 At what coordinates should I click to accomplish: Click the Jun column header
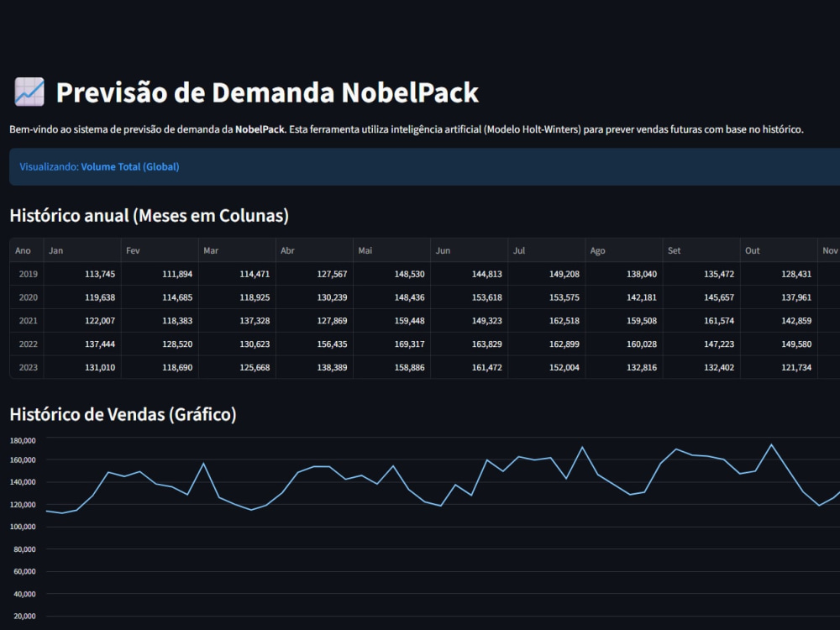(x=470, y=250)
